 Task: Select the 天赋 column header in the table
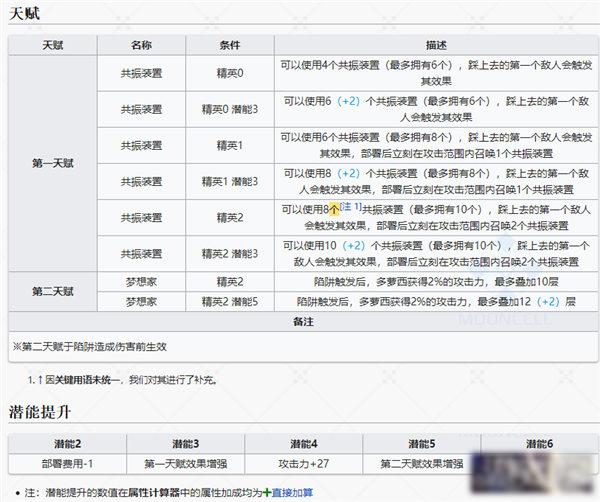click(53, 45)
